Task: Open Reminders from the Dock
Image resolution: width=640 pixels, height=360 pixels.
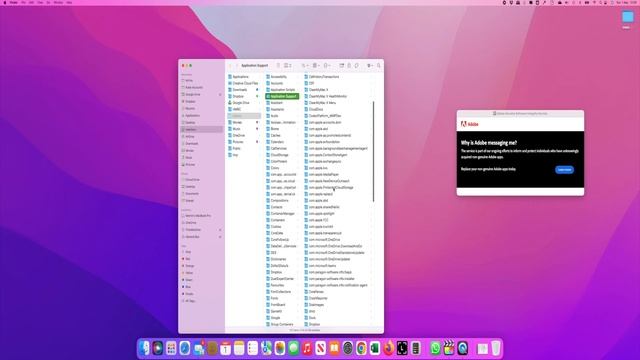Action: point(253,348)
